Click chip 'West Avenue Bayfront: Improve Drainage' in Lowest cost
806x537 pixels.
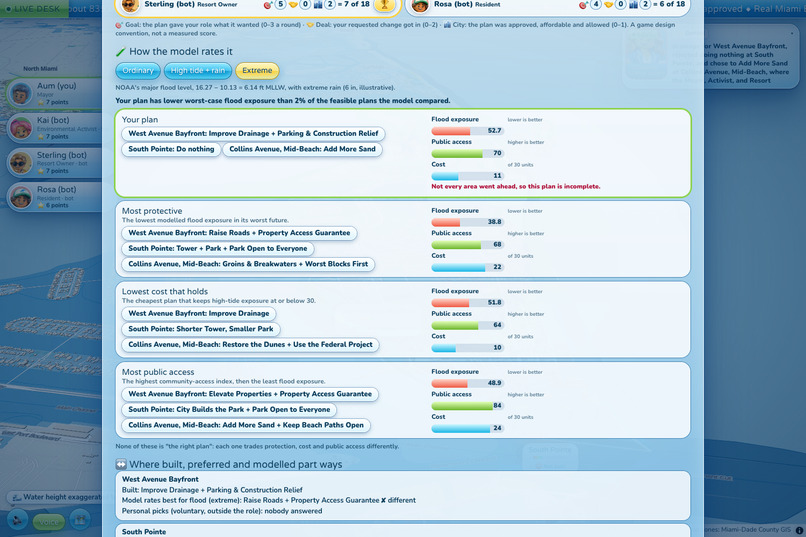pos(198,313)
